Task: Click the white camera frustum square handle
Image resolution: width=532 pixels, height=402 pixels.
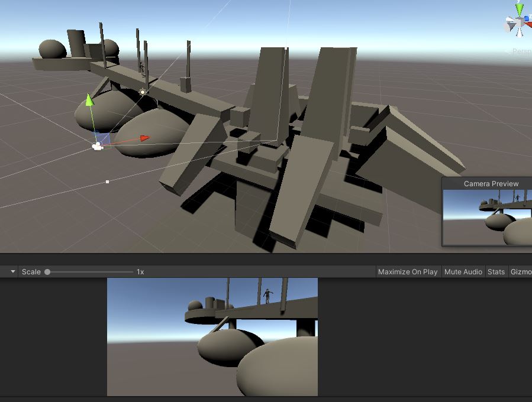Action: click(x=107, y=181)
